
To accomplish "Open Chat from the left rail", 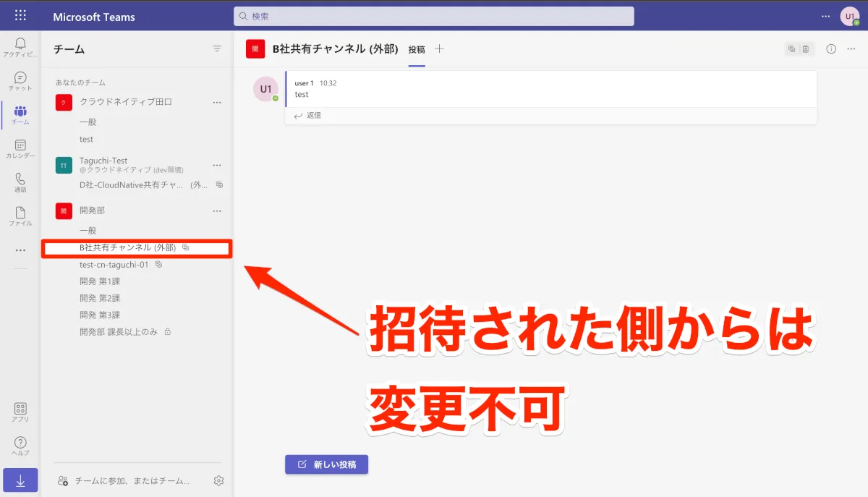I will tap(20, 81).
